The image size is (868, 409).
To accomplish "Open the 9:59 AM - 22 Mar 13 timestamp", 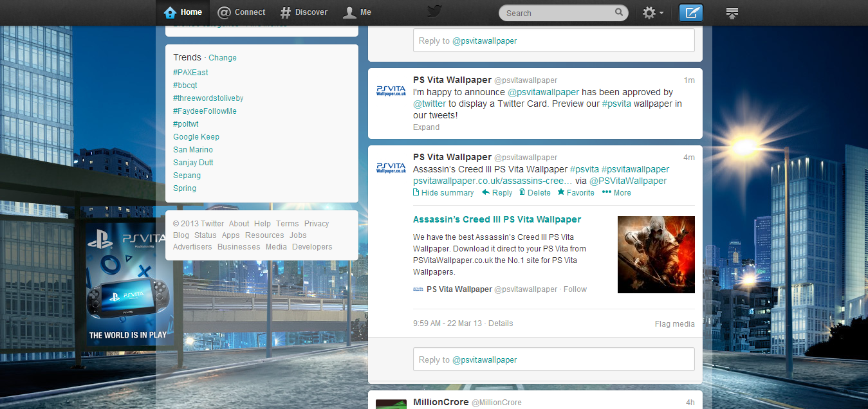I will pyautogui.click(x=447, y=323).
